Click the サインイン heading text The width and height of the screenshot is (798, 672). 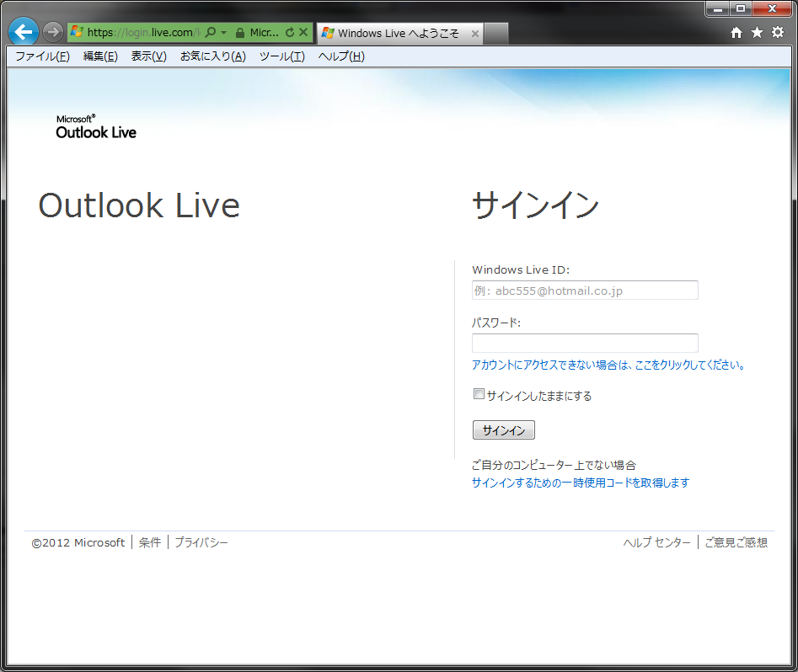(535, 205)
